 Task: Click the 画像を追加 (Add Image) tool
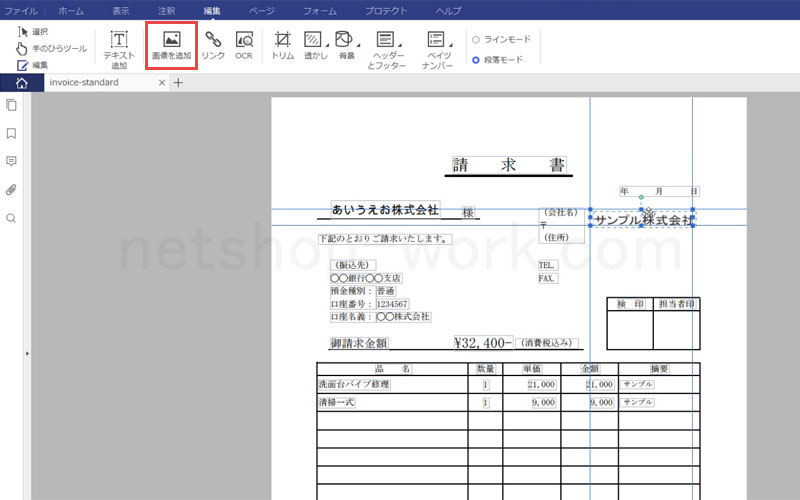[171, 46]
